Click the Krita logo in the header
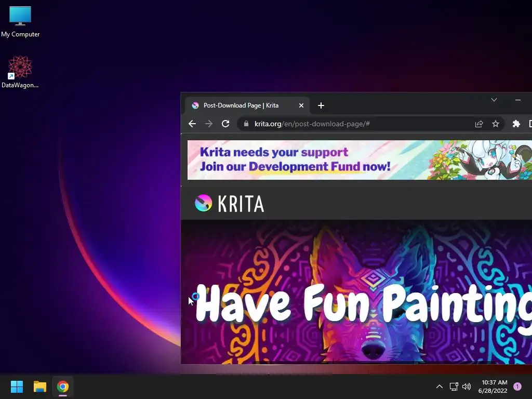Image resolution: width=532 pixels, height=399 pixels. (x=230, y=203)
